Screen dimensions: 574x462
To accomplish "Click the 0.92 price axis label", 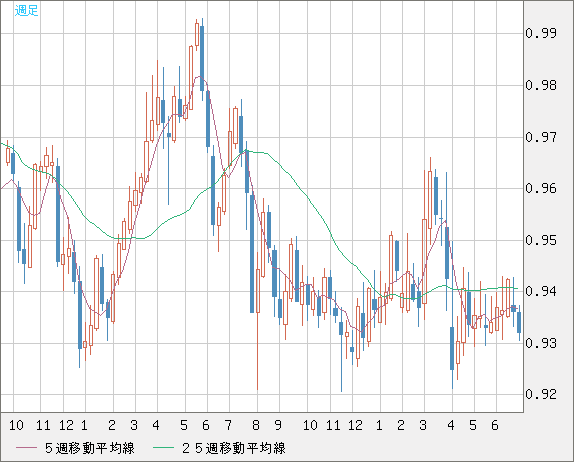I will tap(541, 394).
